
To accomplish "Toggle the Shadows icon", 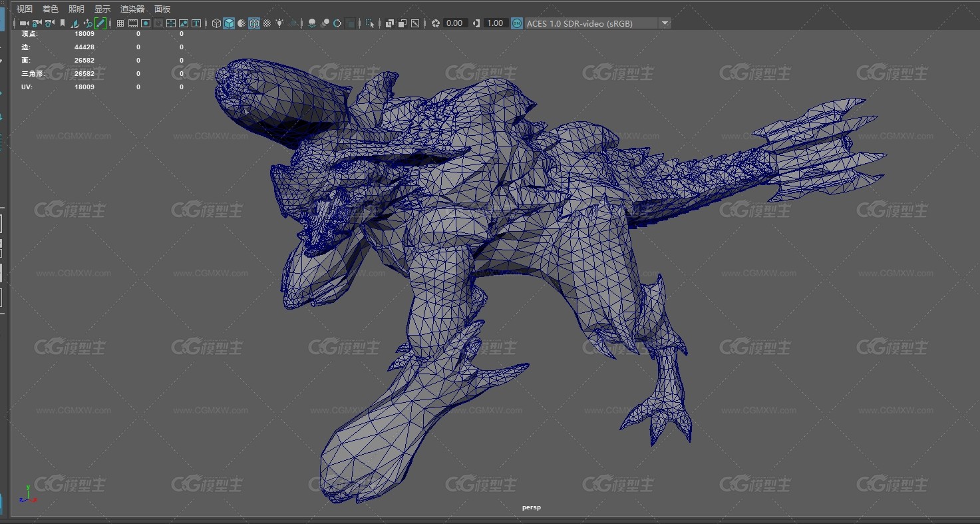I will tap(293, 23).
